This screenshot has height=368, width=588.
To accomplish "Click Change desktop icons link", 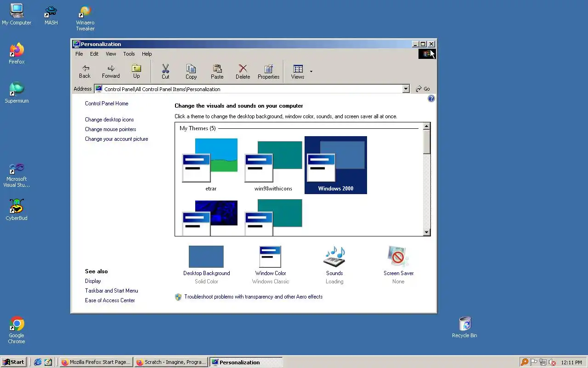I will click(x=109, y=120).
